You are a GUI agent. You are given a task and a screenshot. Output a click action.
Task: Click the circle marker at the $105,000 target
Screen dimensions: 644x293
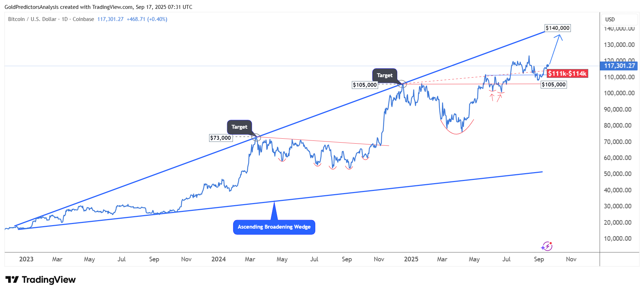(x=402, y=84)
